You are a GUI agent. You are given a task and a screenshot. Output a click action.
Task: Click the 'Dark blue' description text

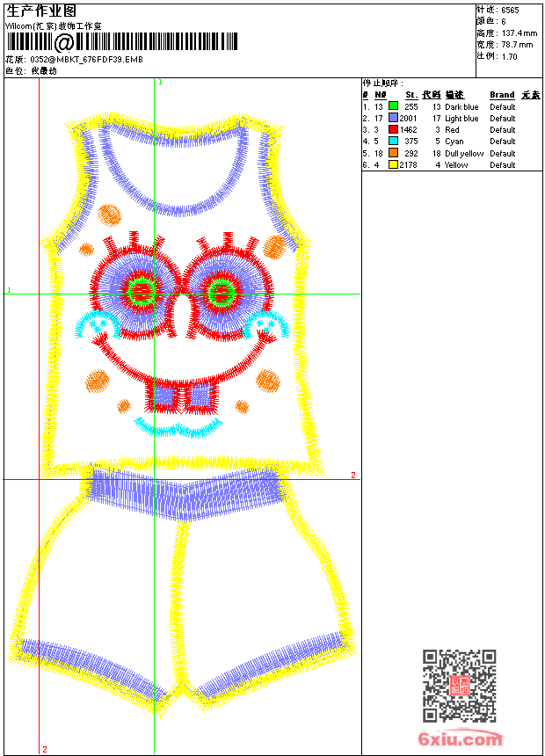click(x=461, y=107)
